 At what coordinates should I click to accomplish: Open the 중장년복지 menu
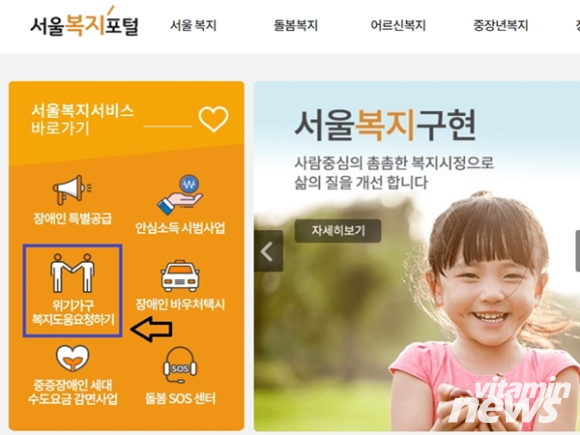(500, 25)
